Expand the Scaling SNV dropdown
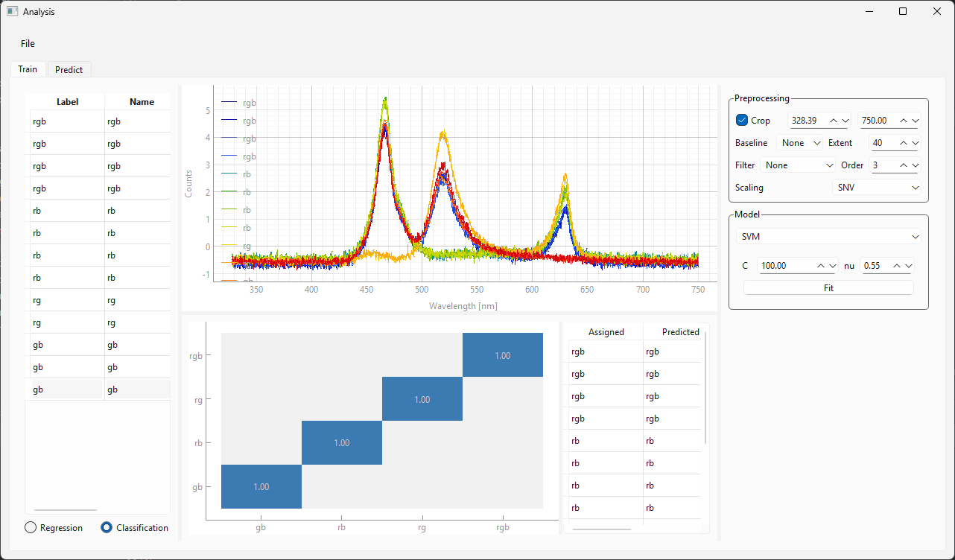The width and height of the screenshot is (955, 560). tap(877, 188)
